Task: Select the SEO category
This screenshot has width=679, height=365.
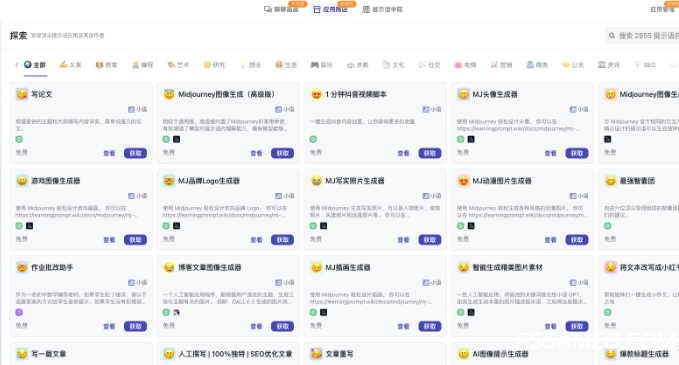Action: click(645, 65)
